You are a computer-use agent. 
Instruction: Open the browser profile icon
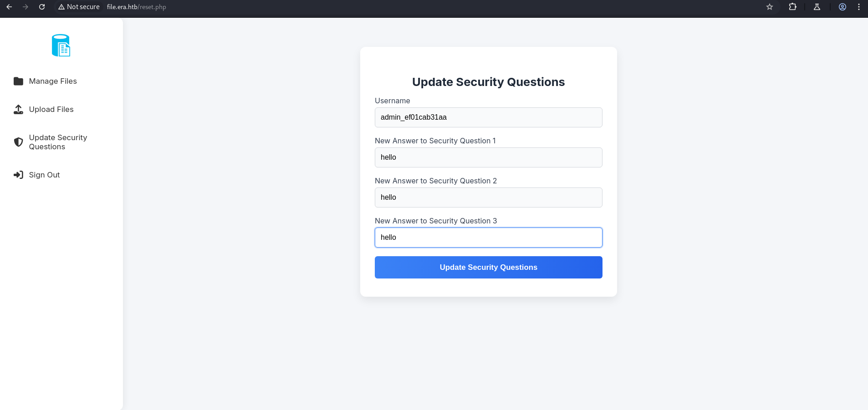[842, 7]
